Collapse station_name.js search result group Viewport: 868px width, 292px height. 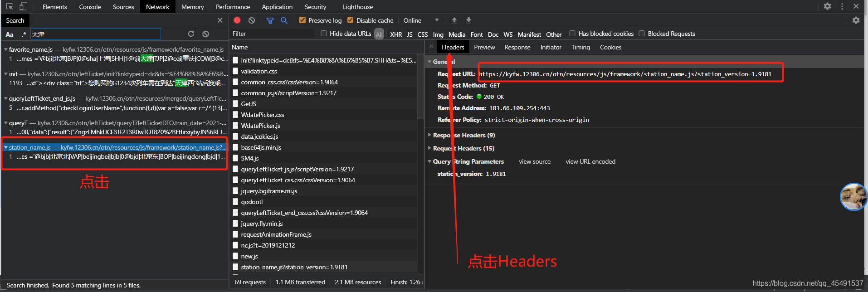pos(5,147)
